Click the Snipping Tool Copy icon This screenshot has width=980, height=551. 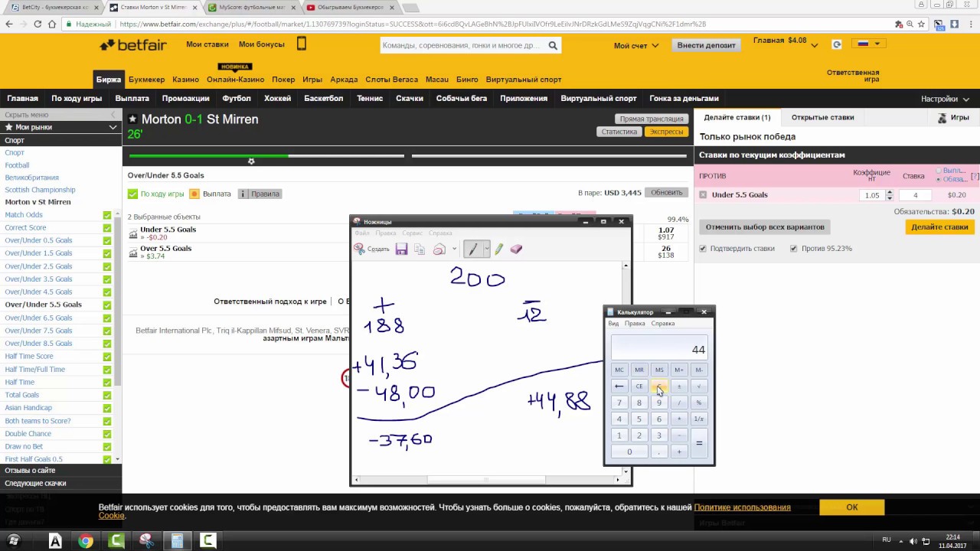[x=420, y=249]
